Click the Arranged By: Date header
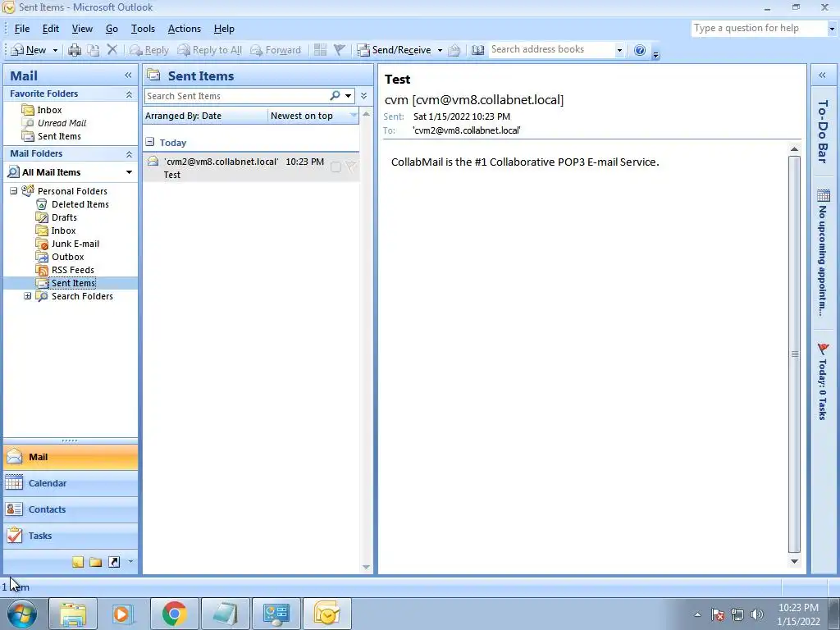Viewport: 840px width, 630px height. pyautogui.click(x=205, y=116)
